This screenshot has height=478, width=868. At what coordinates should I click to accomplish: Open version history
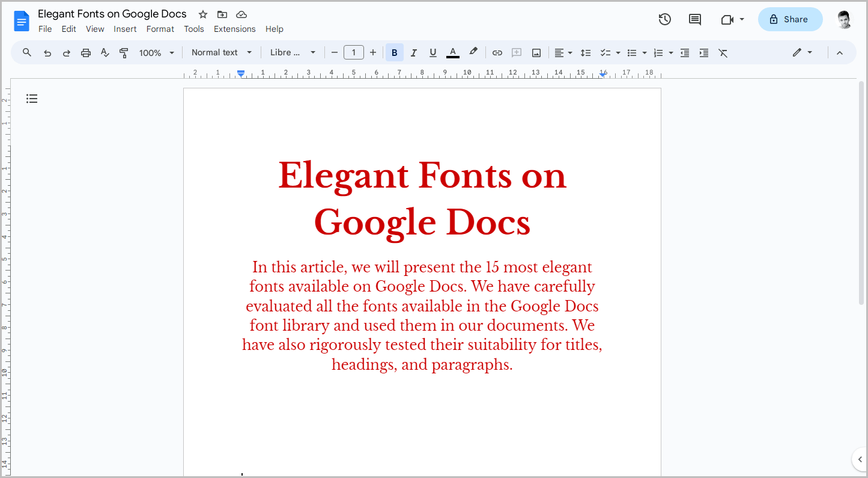(x=665, y=19)
